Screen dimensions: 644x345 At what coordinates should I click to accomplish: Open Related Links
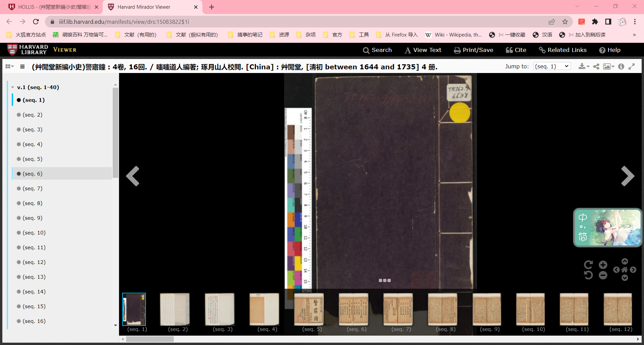coord(562,50)
